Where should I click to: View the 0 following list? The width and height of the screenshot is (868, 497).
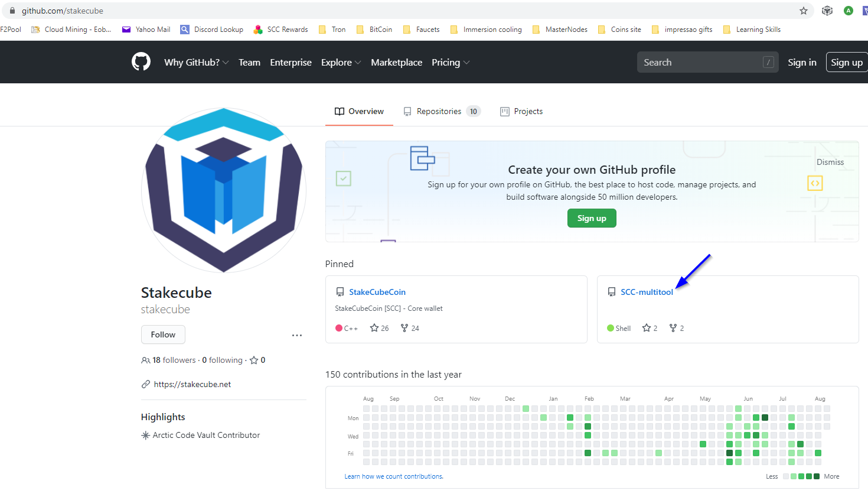coord(222,360)
